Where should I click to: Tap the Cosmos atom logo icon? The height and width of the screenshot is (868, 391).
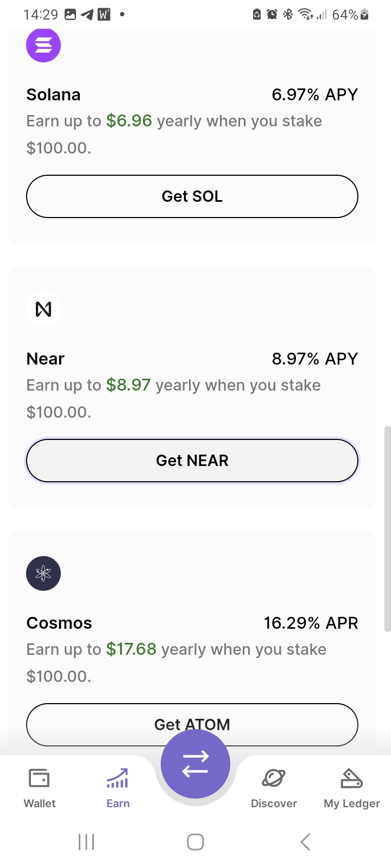pos(43,573)
